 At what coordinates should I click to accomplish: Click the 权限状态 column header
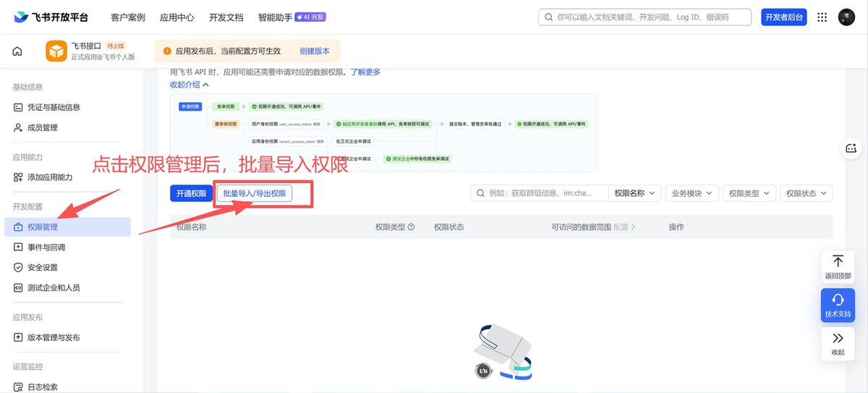(449, 227)
